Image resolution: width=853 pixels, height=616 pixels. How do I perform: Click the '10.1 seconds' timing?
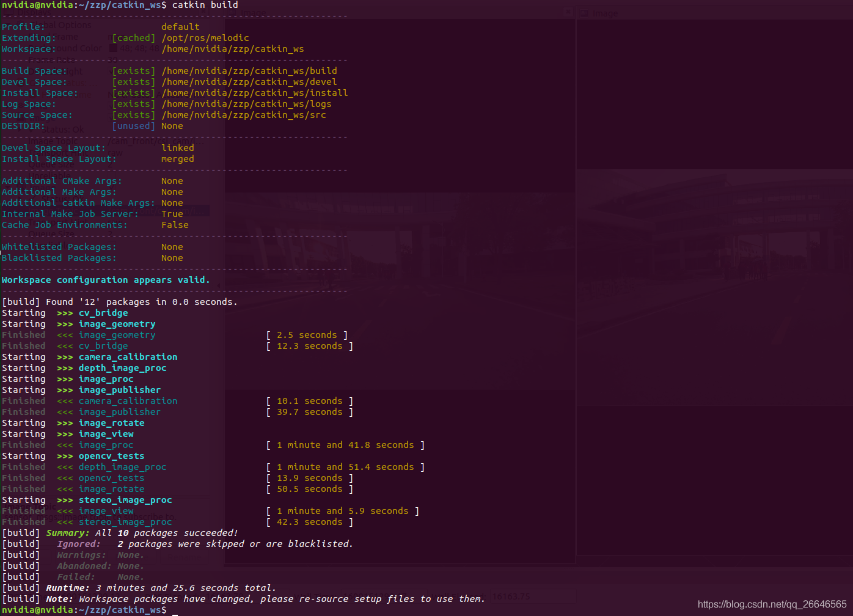pyautogui.click(x=310, y=401)
